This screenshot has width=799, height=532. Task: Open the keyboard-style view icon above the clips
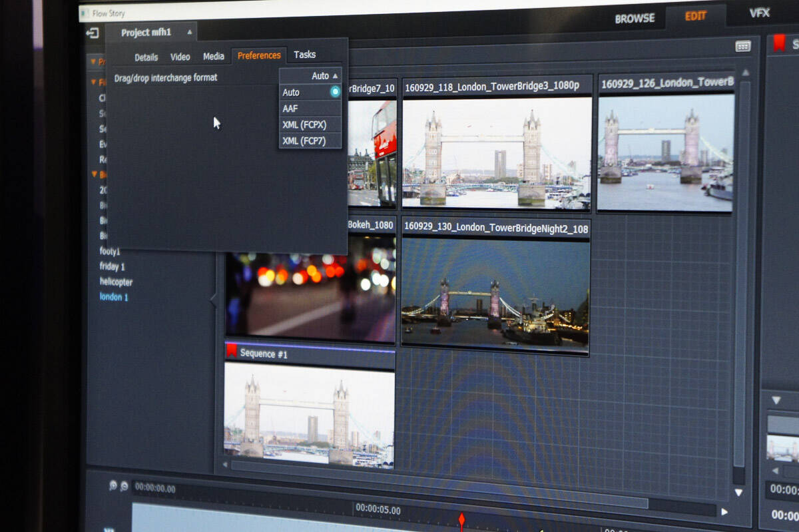point(743,46)
